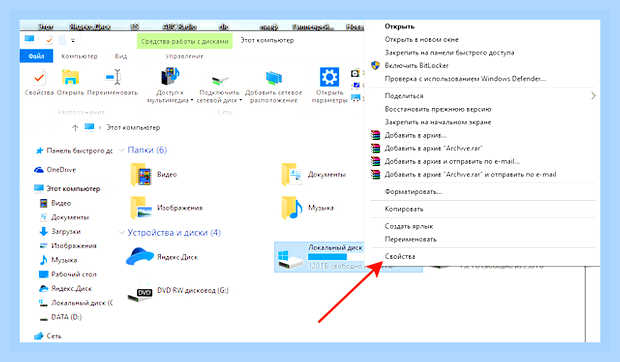The height and width of the screenshot is (362, 620).
Task: Open the Музыка folder icon
Action: pos(292,207)
